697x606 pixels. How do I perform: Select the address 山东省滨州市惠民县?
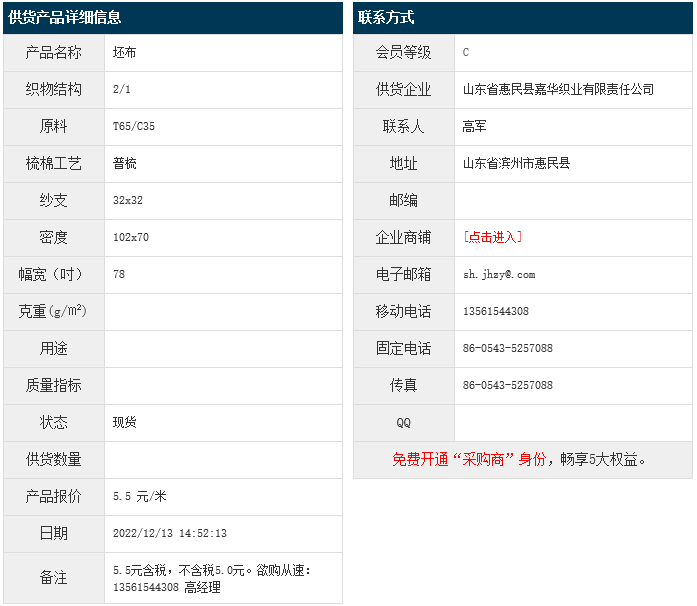click(516, 163)
